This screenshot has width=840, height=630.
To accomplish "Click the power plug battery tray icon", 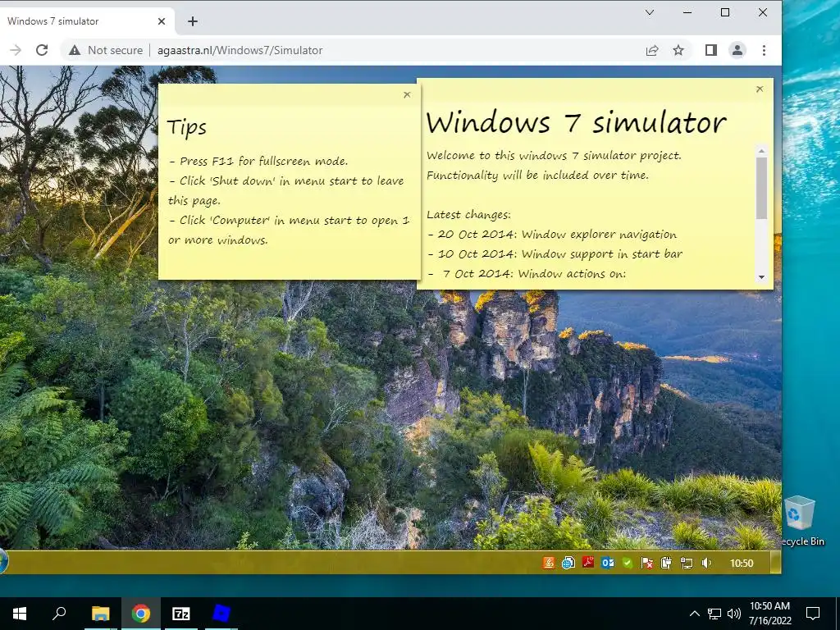I will pos(666,563).
